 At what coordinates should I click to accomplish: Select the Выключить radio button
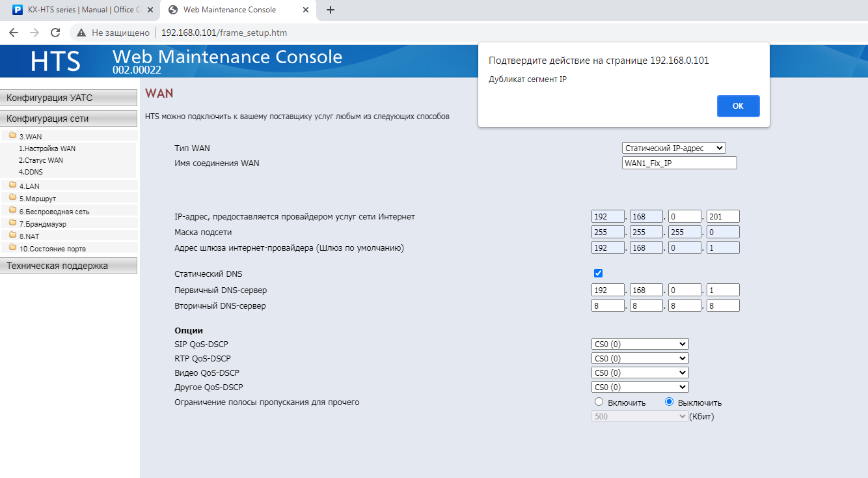669,402
